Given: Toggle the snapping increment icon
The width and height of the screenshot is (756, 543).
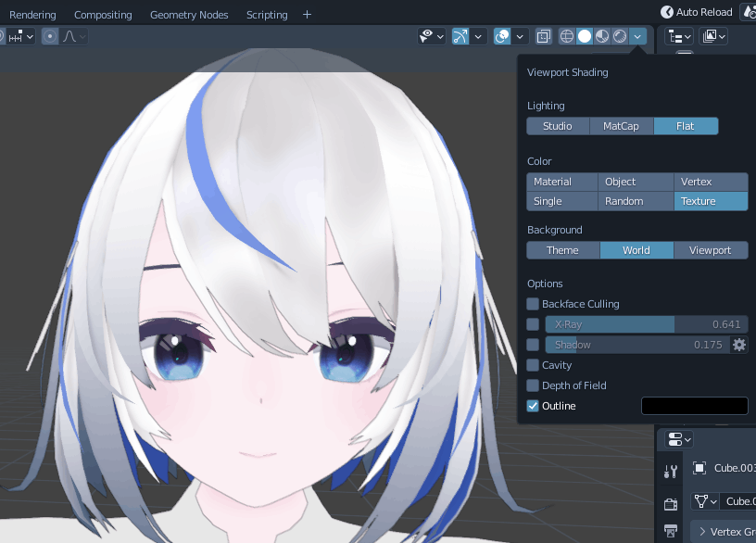Looking at the screenshot, I should [16, 36].
